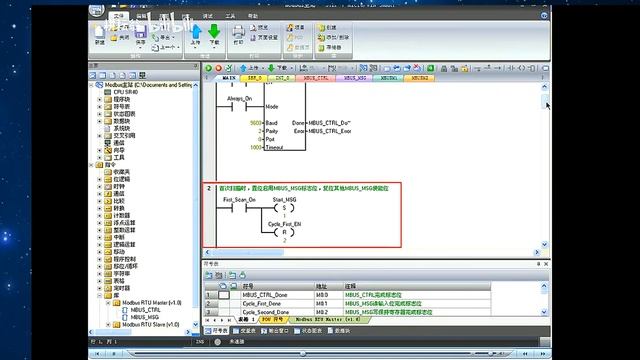Switch to the SBR_0 tab
The image size is (640, 360).
pyautogui.click(x=254, y=78)
